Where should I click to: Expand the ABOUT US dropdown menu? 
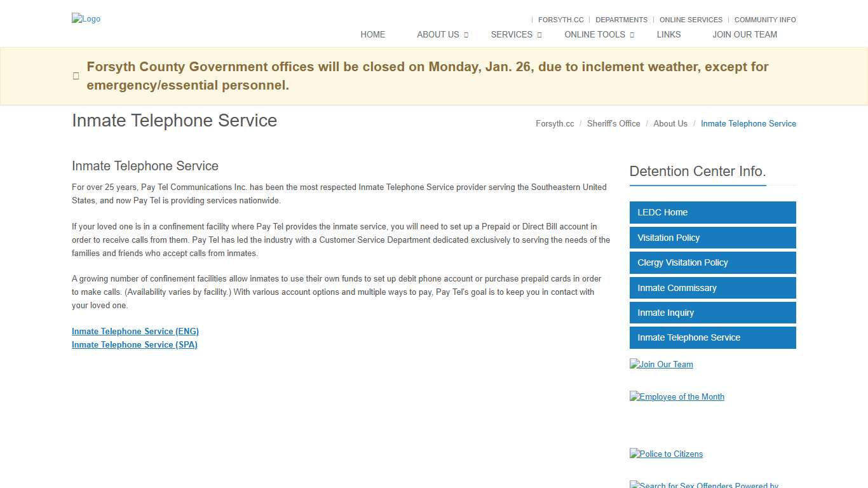pos(438,34)
